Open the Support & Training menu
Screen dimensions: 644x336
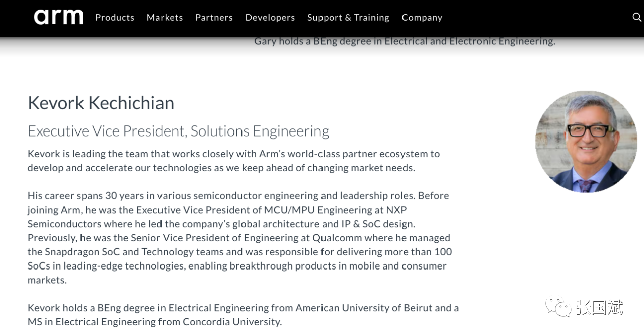(348, 17)
